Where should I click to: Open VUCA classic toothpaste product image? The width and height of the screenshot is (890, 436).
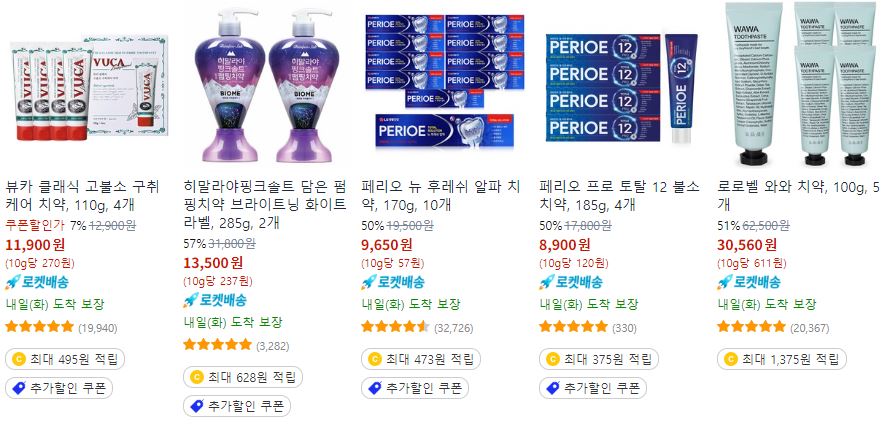[x=89, y=86]
